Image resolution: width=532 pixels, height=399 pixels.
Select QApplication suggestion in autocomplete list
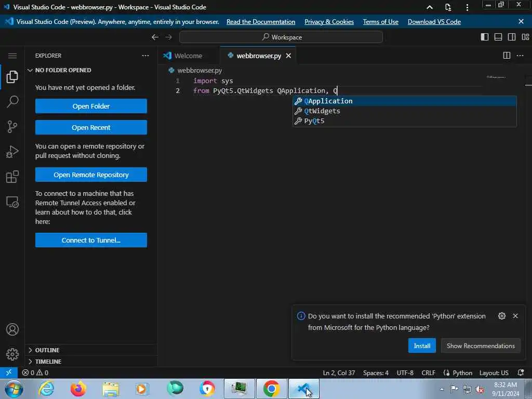(x=404, y=101)
